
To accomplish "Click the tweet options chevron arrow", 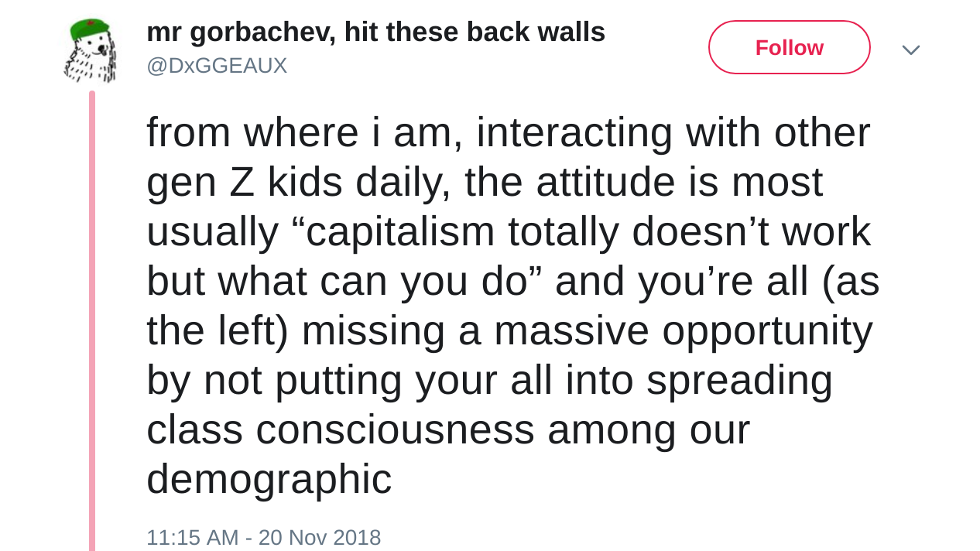I will tap(911, 50).
